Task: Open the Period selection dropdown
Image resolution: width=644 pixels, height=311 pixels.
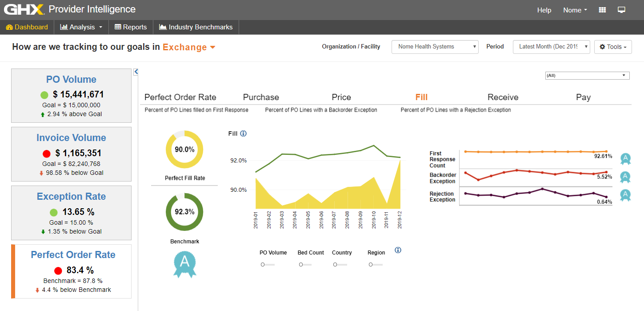Action: tap(551, 47)
